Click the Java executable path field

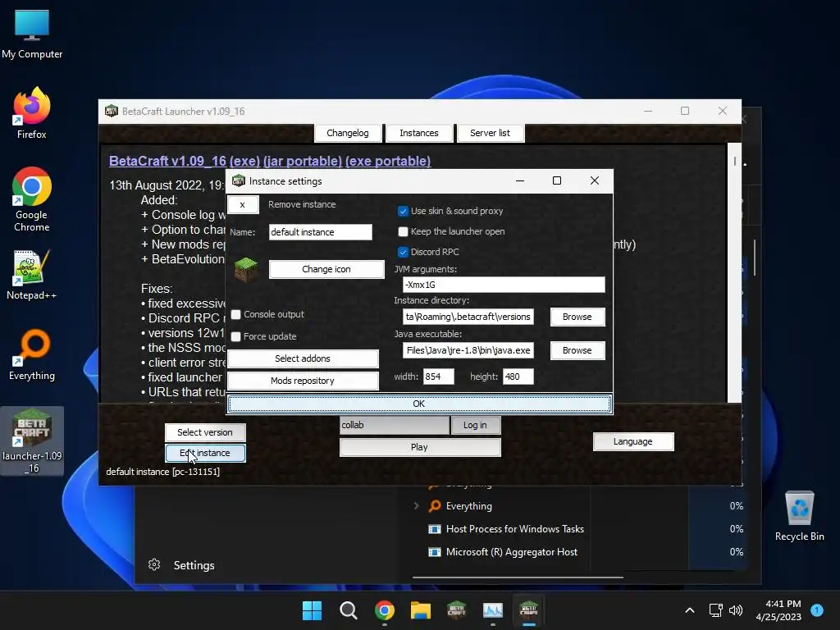click(x=468, y=350)
